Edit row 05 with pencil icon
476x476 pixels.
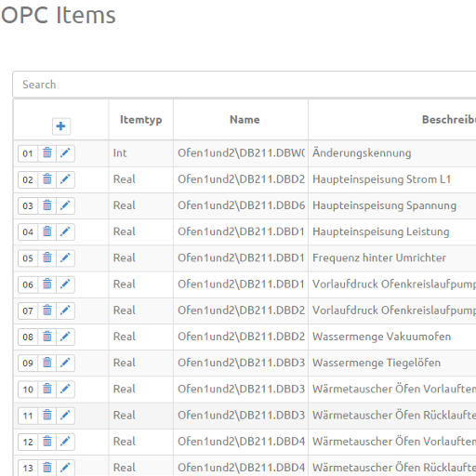(65, 258)
